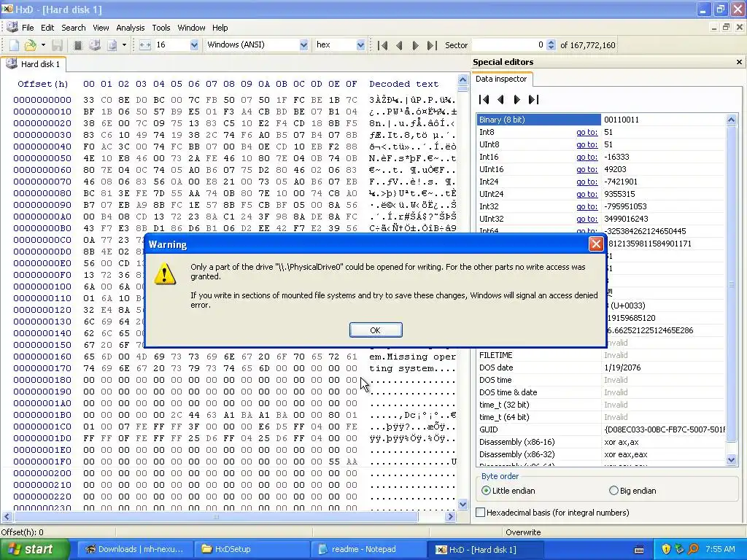Jump to last sector in toolbar
The width and height of the screenshot is (747, 560).
coord(432,45)
